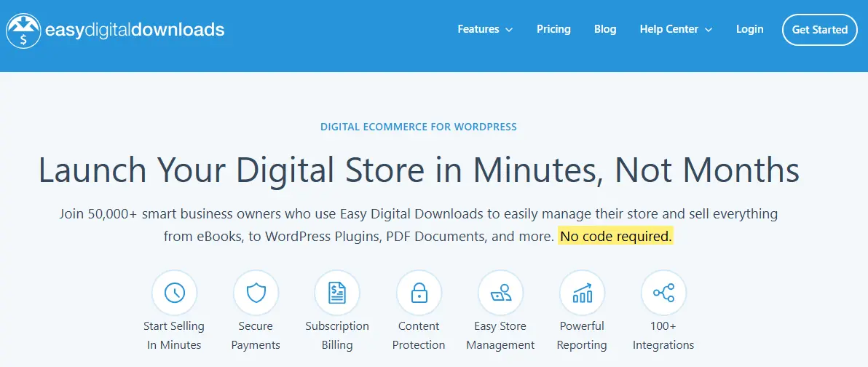The height and width of the screenshot is (367, 868).
Task: Select the Powerful Reporting label
Action: (582, 336)
